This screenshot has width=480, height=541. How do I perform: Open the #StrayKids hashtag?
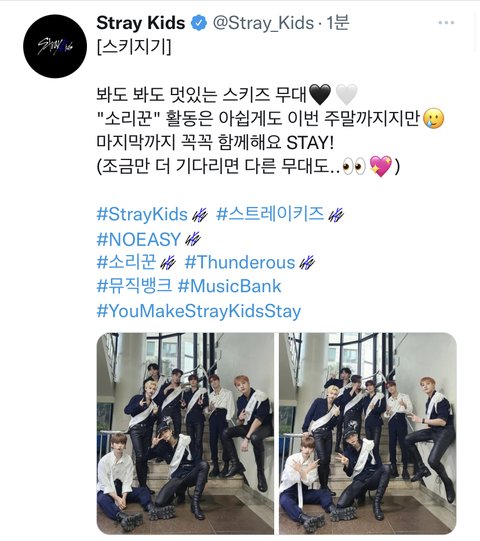142,214
